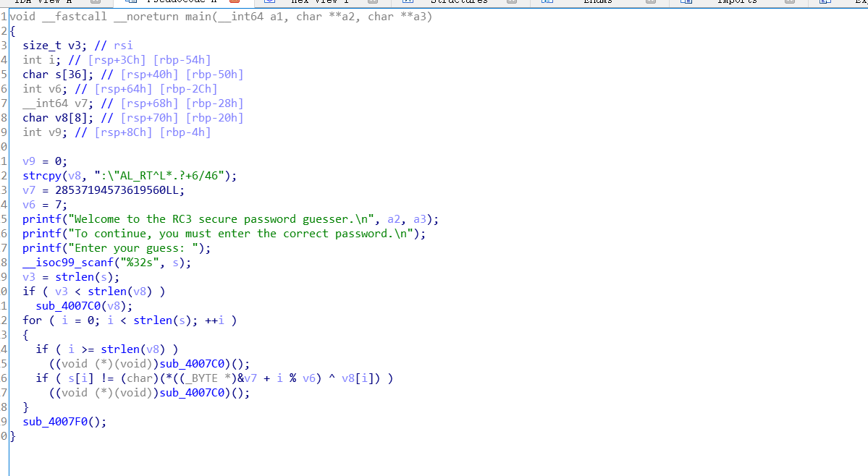
Task: Select the [rbp-28h] offset comment
Action: [214, 103]
